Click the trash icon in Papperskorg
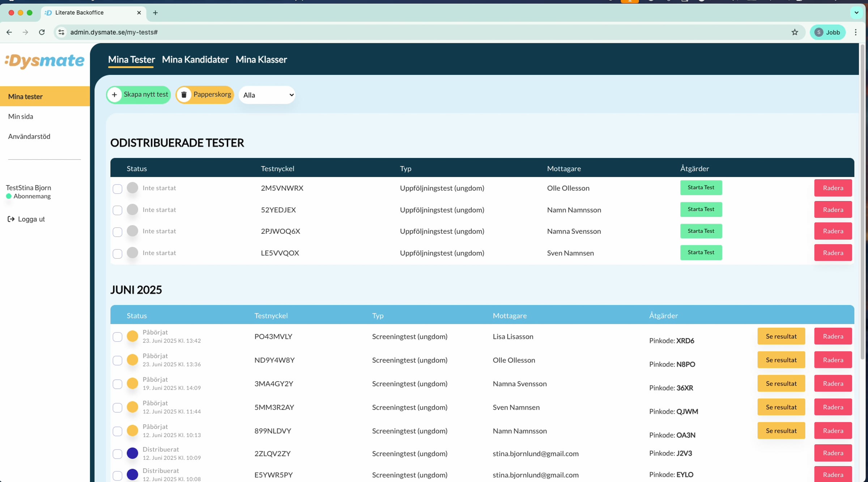 (x=184, y=95)
